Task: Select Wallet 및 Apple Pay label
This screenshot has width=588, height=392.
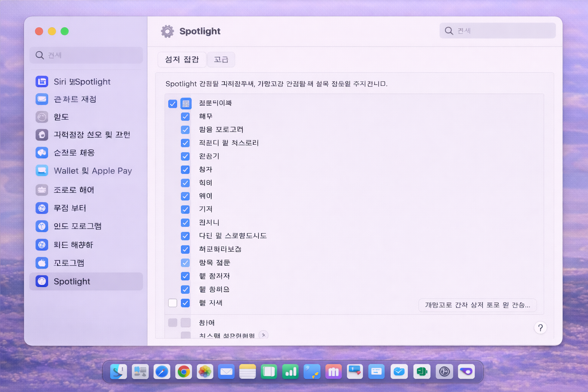Action: pos(93,171)
